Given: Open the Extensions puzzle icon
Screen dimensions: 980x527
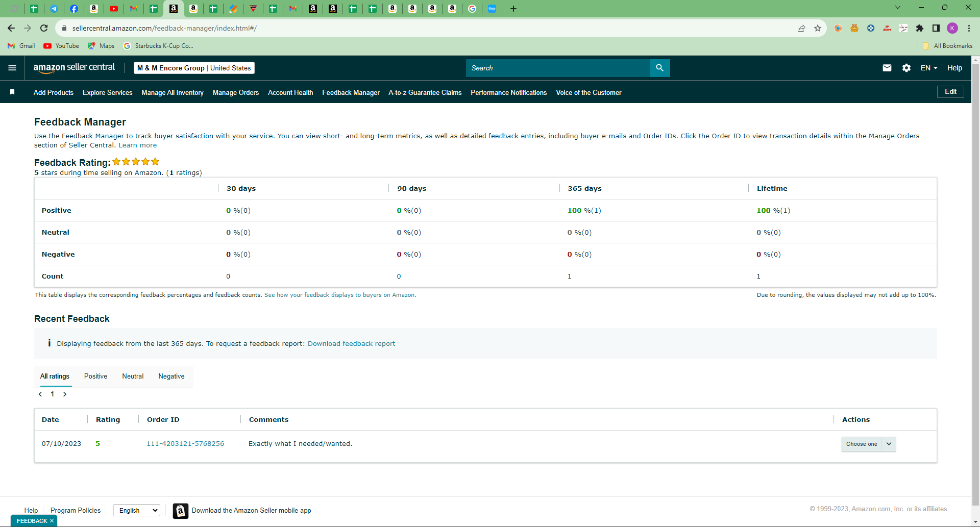Looking at the screenshot, I should (920, 28).
